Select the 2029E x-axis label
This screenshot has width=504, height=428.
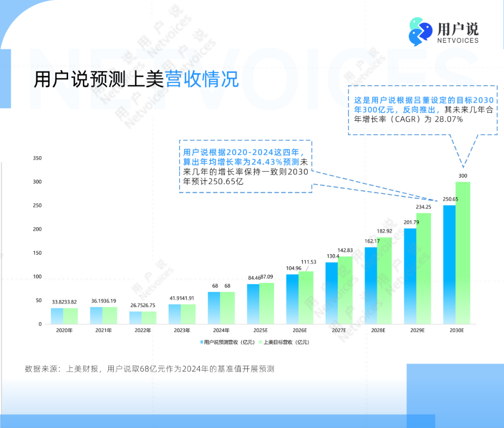(x=417, y=331)
